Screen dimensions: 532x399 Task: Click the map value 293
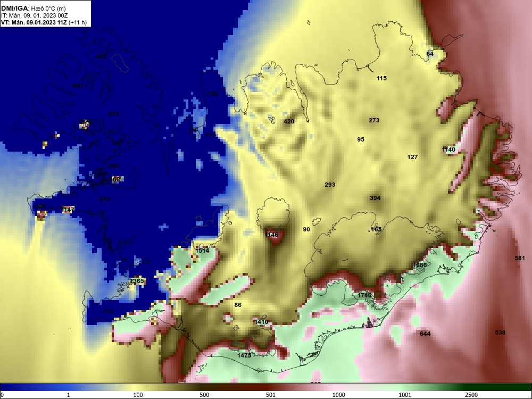pos(330,185)
